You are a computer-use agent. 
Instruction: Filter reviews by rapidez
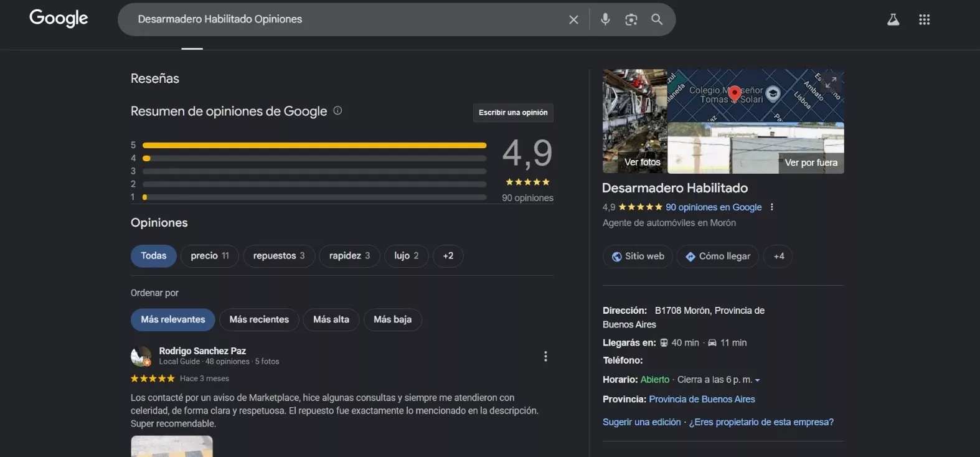[x=349, y=256]
